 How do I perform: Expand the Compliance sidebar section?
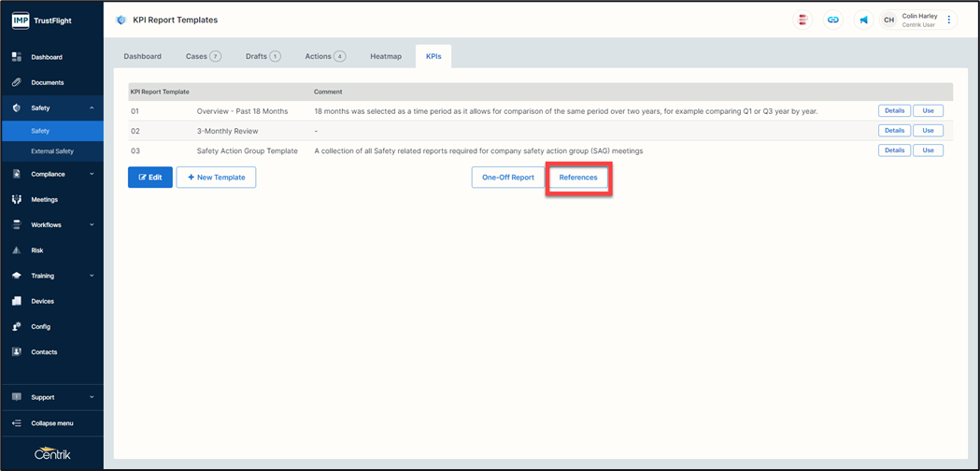[x=92, y=174]
